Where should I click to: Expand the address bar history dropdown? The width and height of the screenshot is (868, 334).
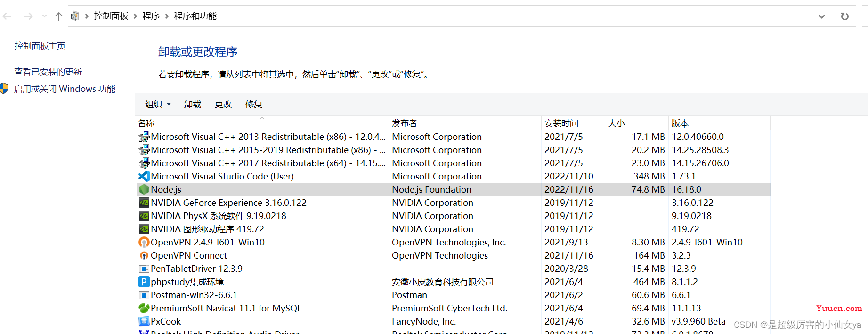coord(822,16)
